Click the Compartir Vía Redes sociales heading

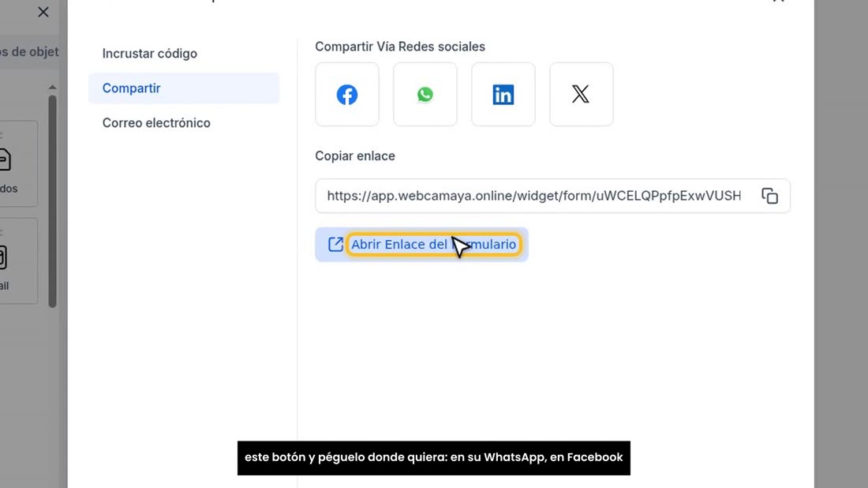[400, 47]
